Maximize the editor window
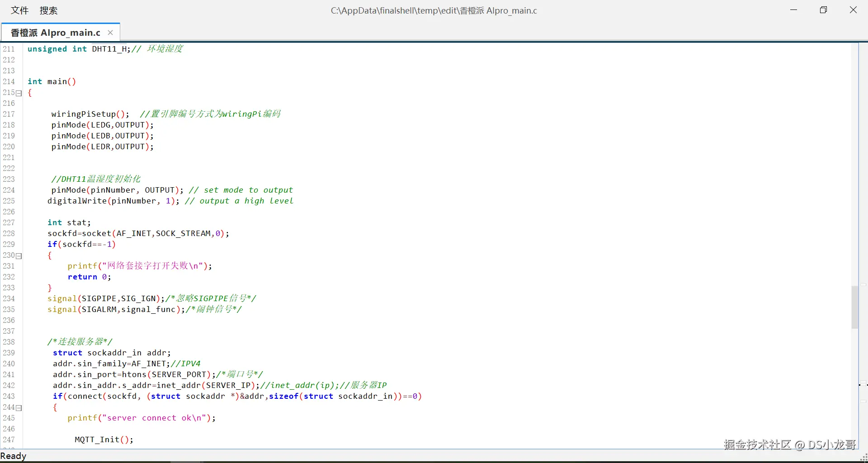868x463 pixels. tap(823, 10)
